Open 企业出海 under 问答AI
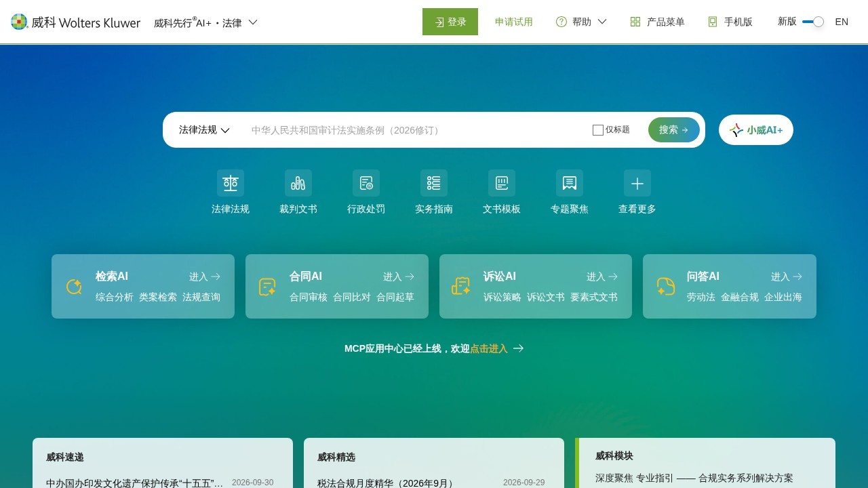The width and height of the screenshot is (868, 488). (x=783, y=297)
